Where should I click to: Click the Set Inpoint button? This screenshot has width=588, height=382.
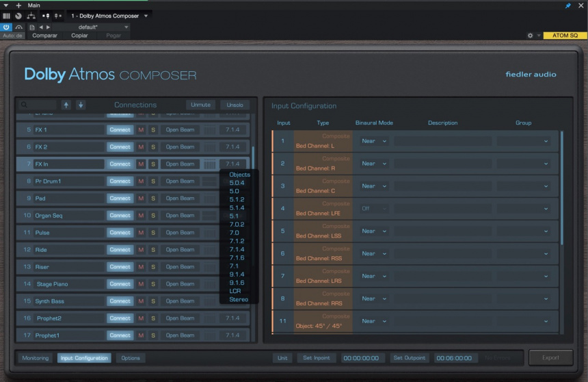pyautogui.click(x=317, y=358)
